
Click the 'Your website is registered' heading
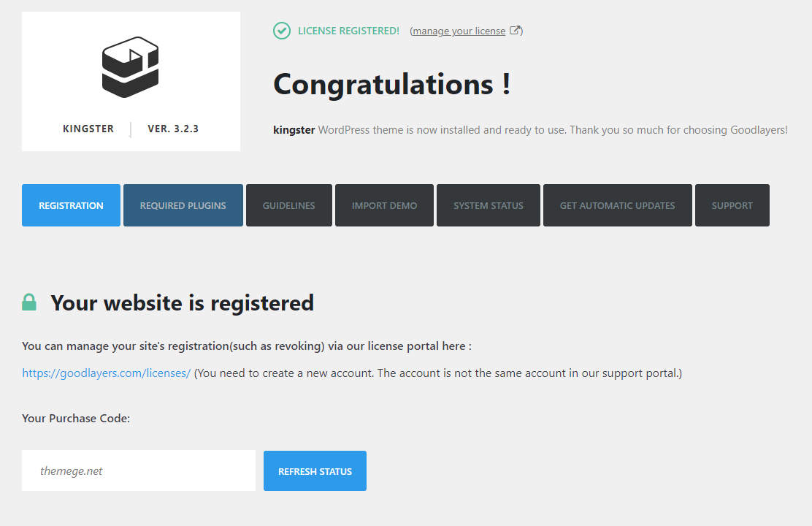pos(183,303)
